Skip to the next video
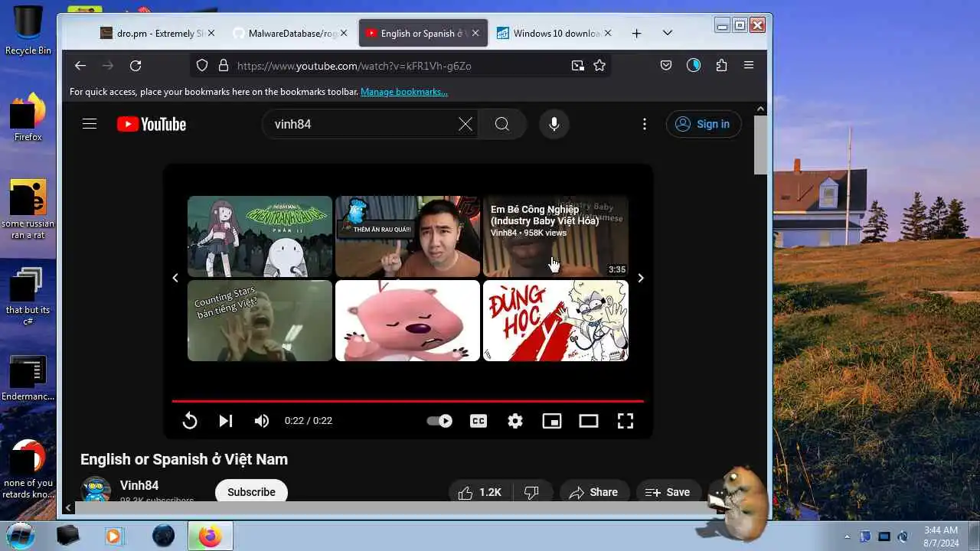The image size is (980, 551). tap(226, 421)
